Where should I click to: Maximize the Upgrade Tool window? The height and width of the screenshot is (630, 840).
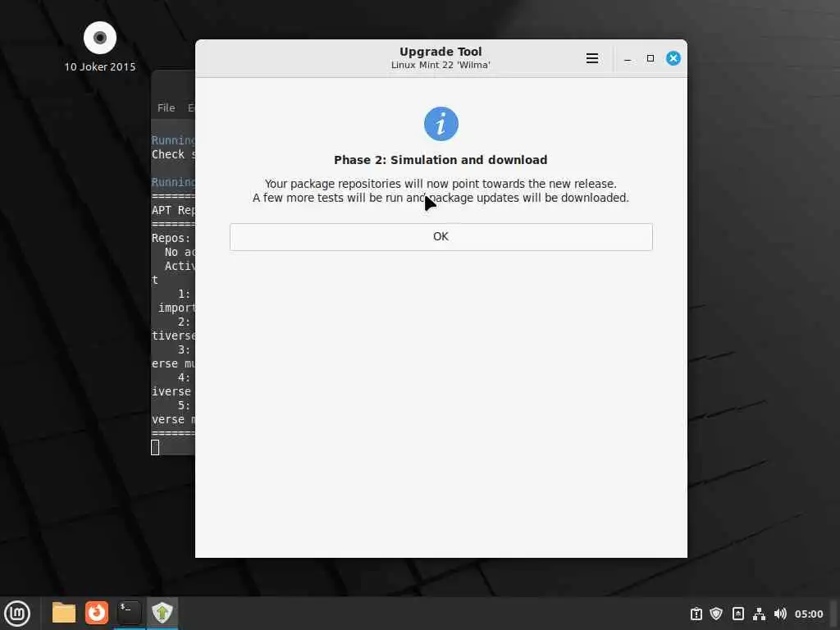coord(651,58)
